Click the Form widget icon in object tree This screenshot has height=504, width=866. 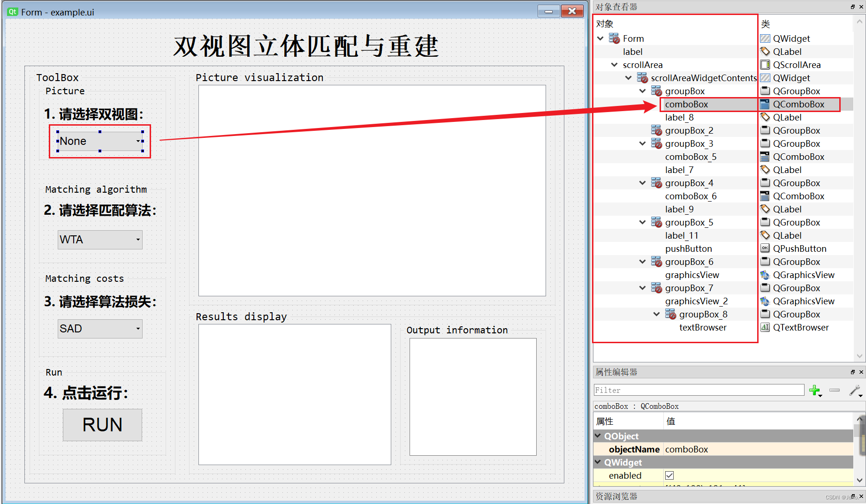pos(614,38)
